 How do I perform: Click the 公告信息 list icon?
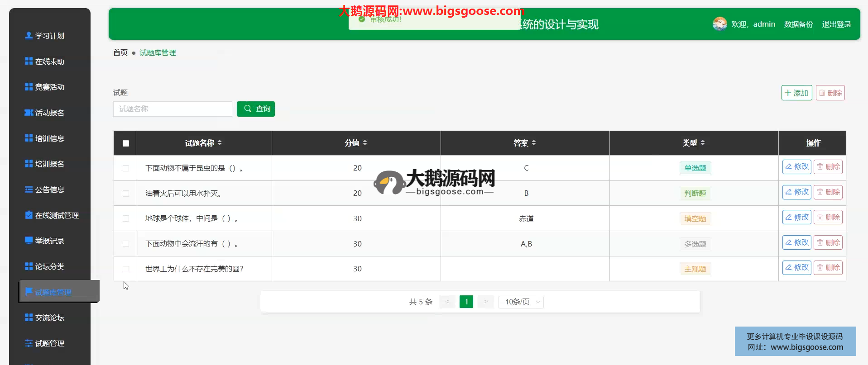[29, 190]
